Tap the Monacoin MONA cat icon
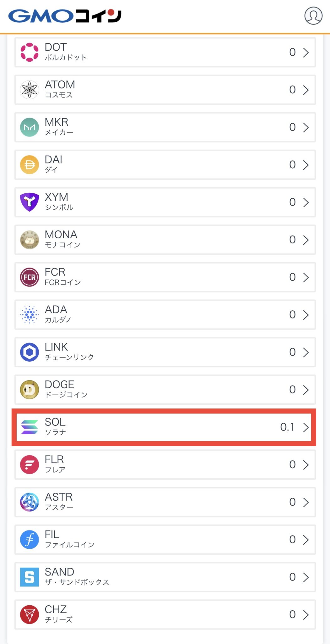 (29, 240)
